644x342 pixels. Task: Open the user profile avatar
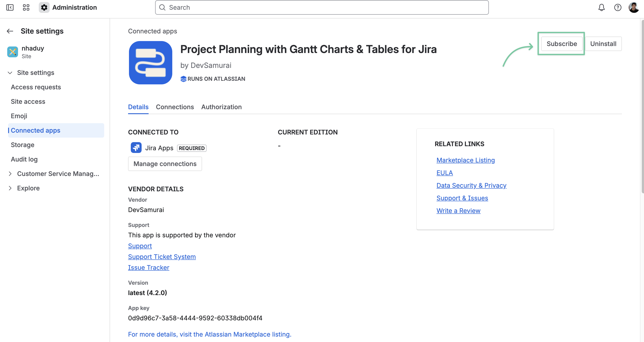coord(633,7)
